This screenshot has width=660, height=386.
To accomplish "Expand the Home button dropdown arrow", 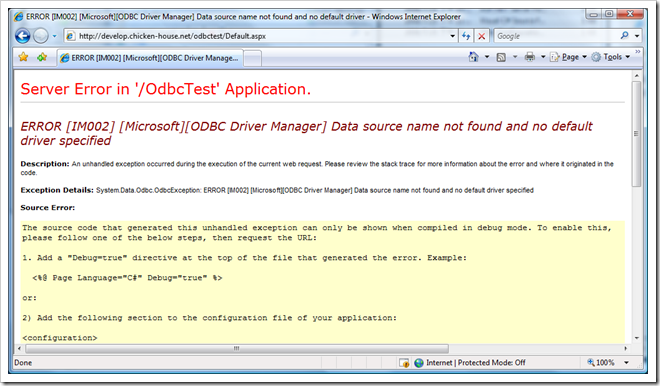I will (x=487, y=57).
